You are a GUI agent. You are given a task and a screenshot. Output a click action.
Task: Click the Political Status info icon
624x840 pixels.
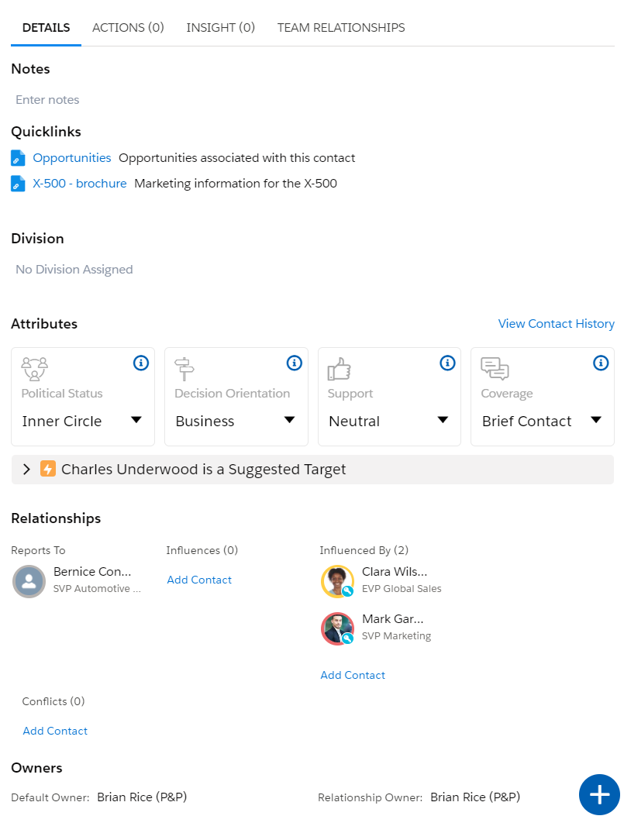click(141, 363)
